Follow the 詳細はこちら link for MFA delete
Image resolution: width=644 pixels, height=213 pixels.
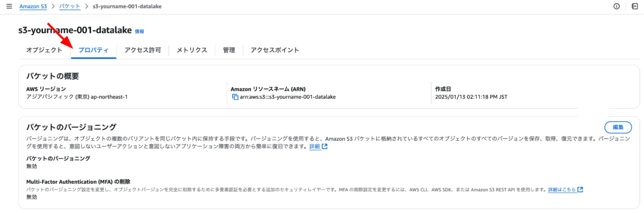point(562,190)
